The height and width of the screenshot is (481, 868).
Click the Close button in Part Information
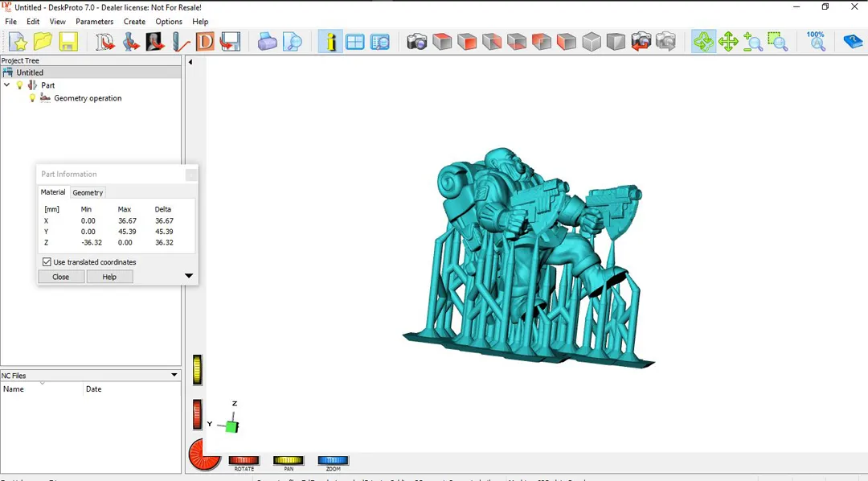61,277
